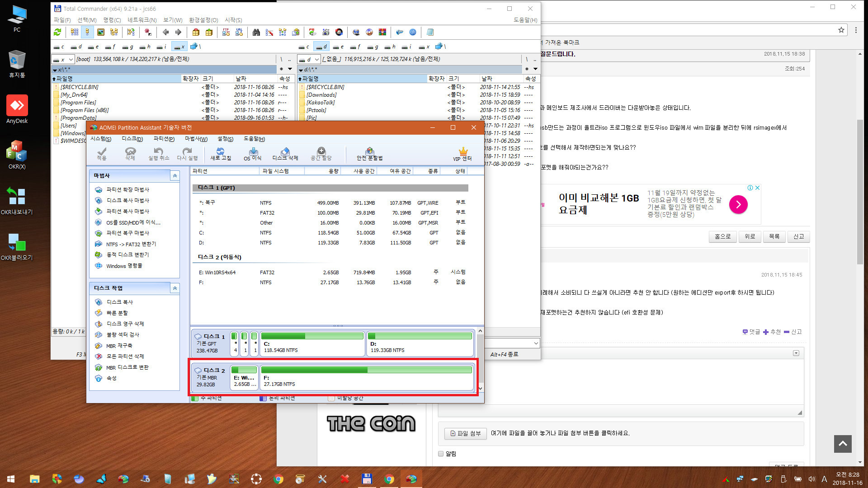Open the Total Commander command line dropdown
The image size is (868, 488).
(536, 343)
